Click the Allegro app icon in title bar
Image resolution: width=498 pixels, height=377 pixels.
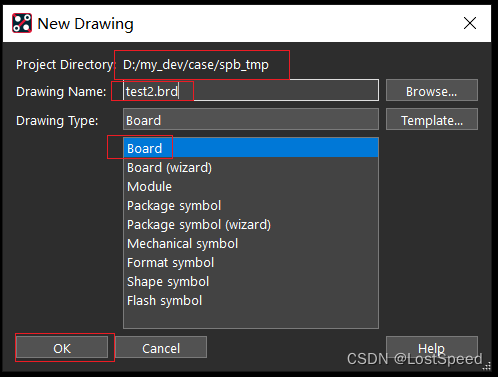pyautogui.click(x=22, y=23)
